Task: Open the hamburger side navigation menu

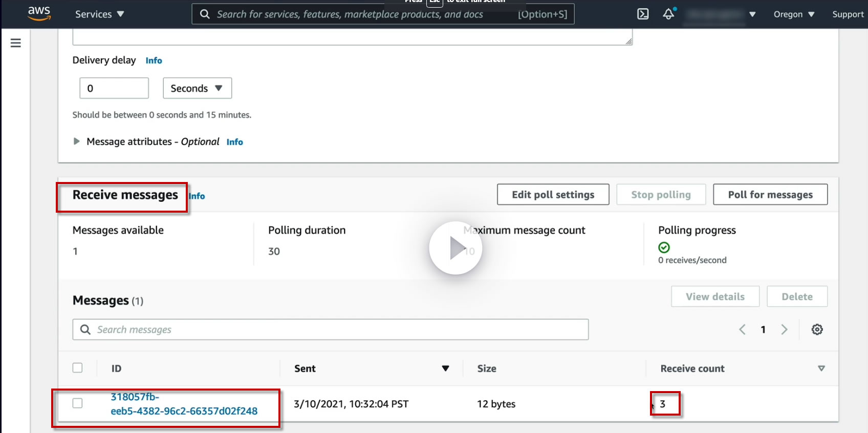Action: click(16, 43)
